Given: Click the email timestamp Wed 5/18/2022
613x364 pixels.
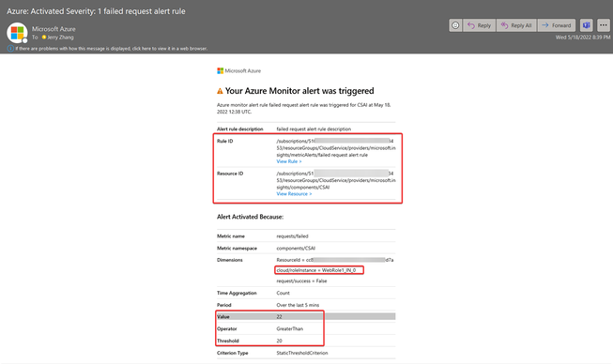Looking at the screenshot, I should 583,38.
